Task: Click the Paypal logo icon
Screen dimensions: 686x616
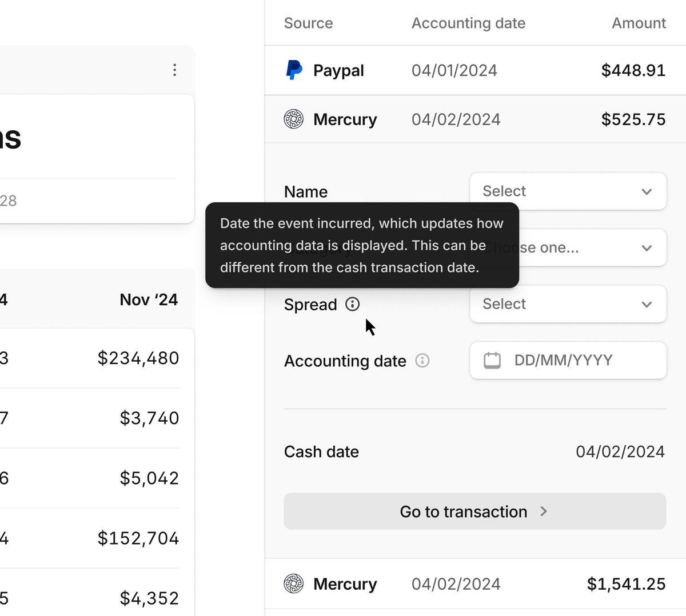Action: [294, 70]
